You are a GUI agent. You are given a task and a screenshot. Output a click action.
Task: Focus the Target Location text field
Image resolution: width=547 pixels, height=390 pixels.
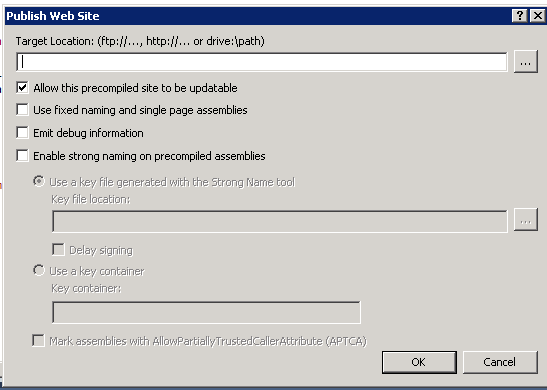click(262, 62)
